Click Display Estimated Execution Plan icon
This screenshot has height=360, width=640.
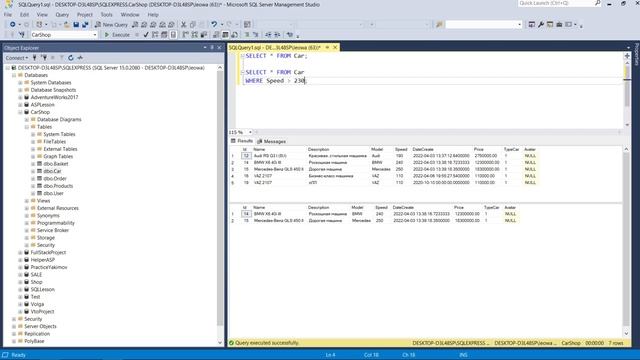(155, 35)
